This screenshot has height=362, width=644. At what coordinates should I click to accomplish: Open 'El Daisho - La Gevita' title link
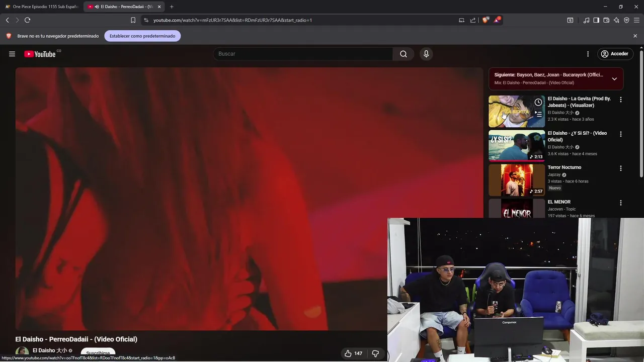(x=579, y=102)
